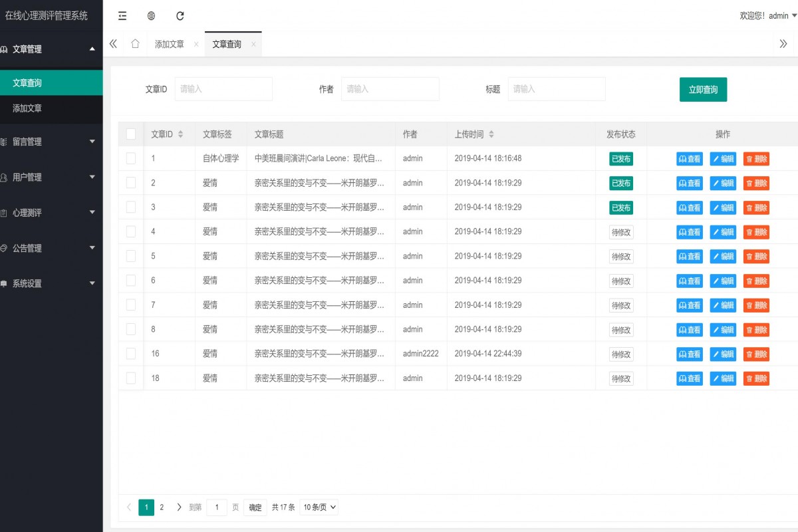Check the checkbox for article ID 3
The height and width of the screenshot is (532, 798).
[x=130, y=207]
